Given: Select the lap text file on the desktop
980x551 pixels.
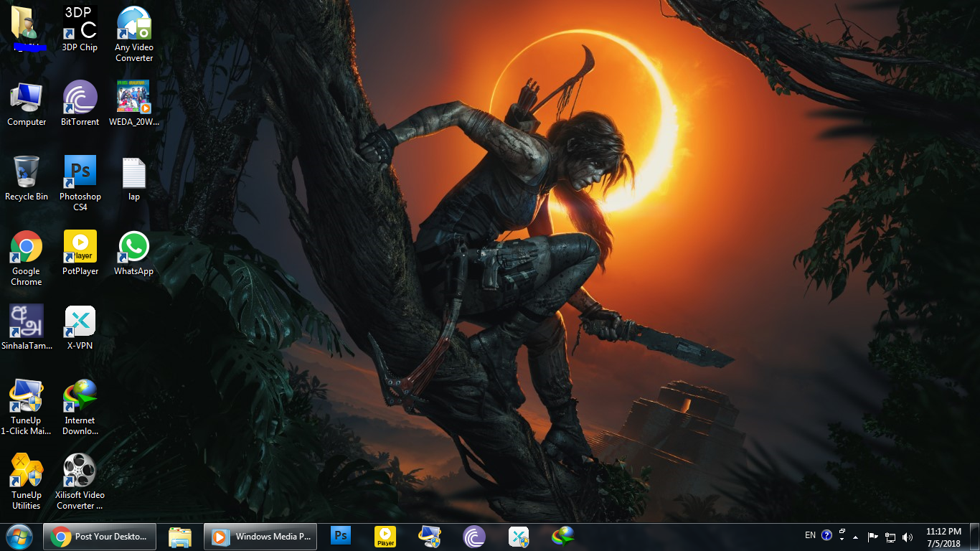Looking at the screenshot, I should 134,178.
